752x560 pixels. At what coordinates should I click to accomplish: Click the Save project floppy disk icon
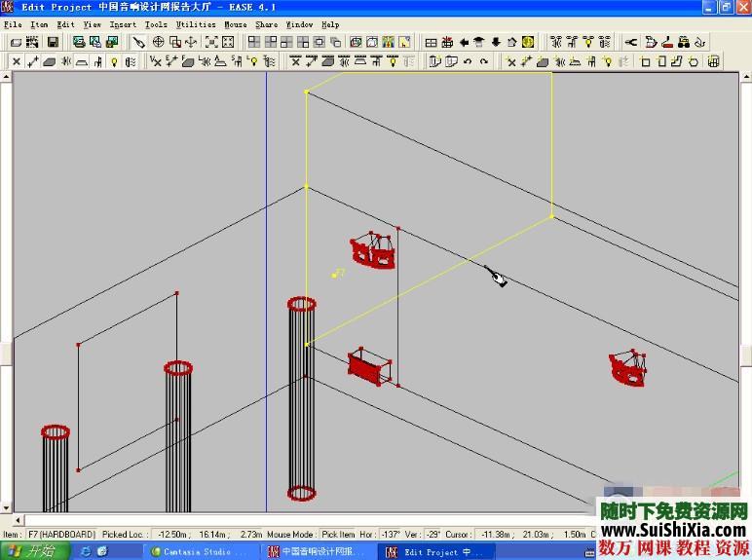pyautogui.click(x=53, y=42)
